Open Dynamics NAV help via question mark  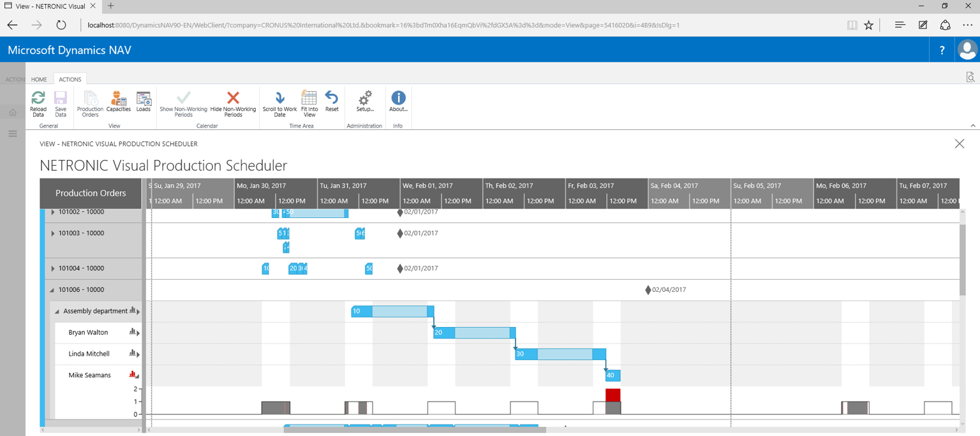942,49
